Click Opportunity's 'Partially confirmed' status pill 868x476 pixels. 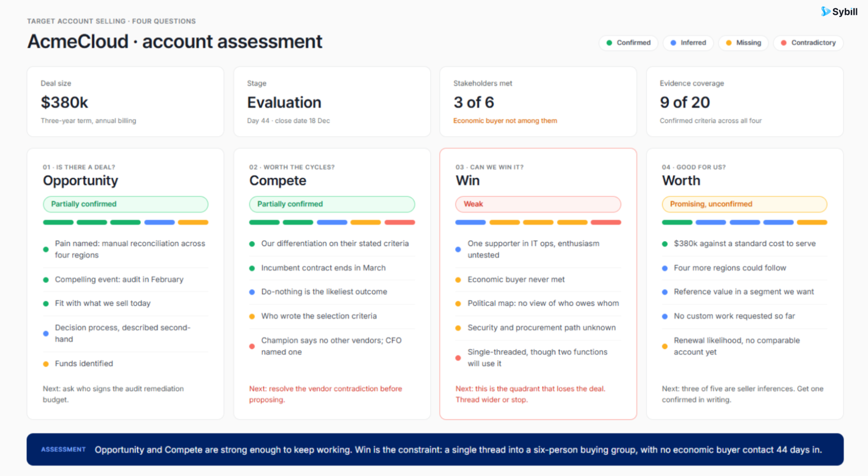pyautogui.click(x=126, y=204)
